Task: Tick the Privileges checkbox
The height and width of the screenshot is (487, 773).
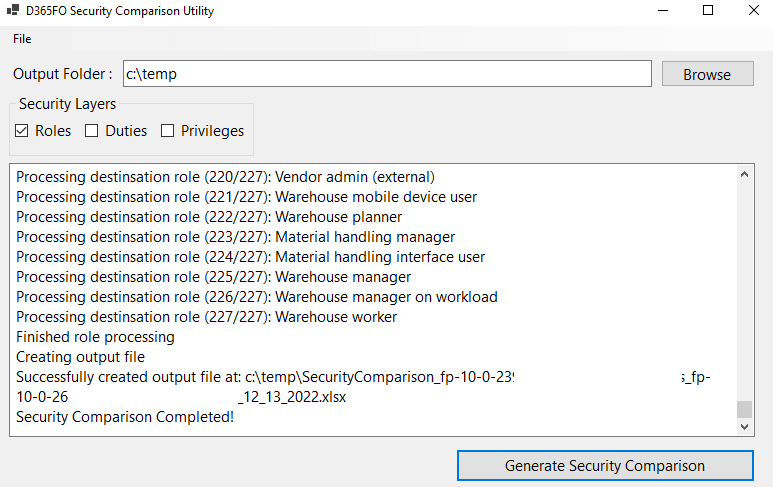Action: 168,131
